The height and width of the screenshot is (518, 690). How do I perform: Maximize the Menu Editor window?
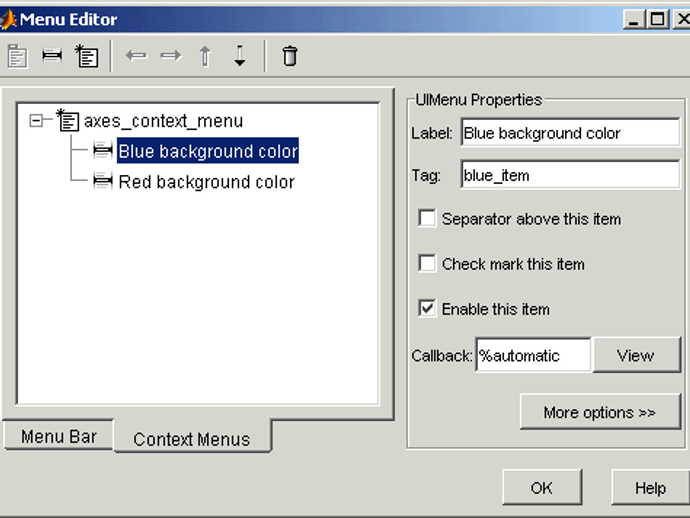pos(657,19)
